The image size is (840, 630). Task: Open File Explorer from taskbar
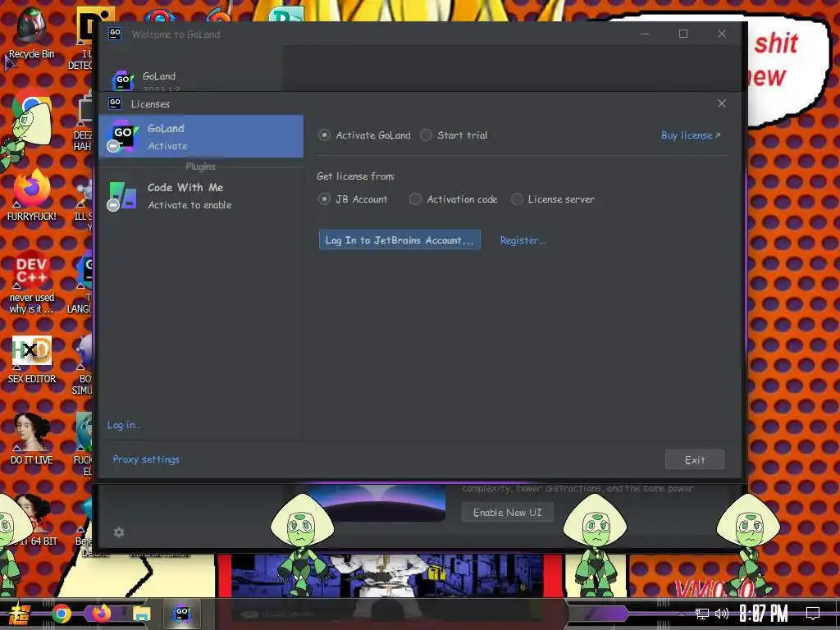(141, 614)
